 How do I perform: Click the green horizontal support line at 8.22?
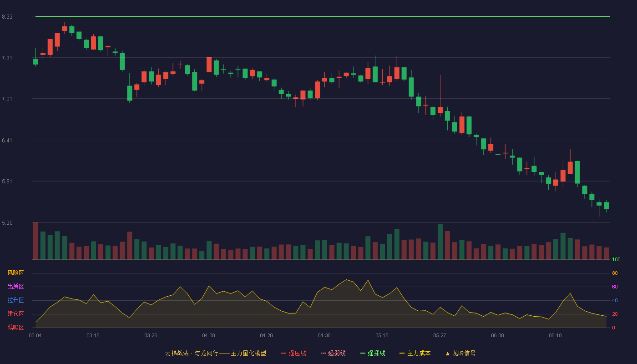tap(323, 16)
